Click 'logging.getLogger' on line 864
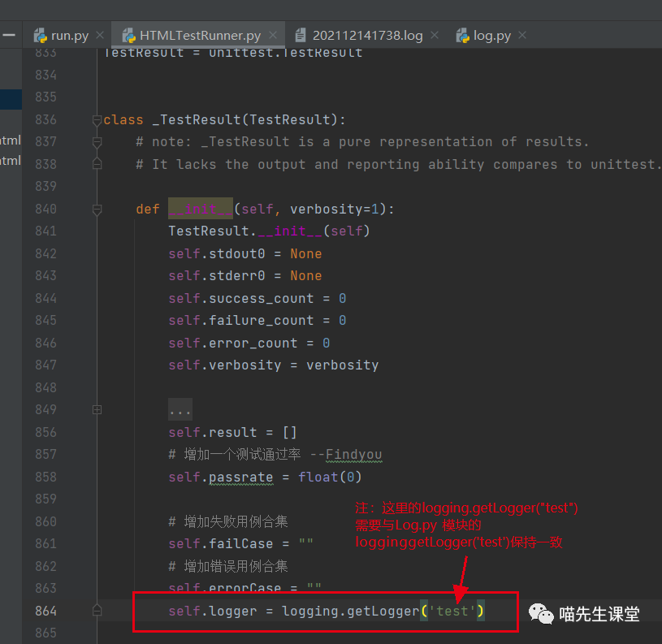Viewport: 662px width, 644px height. click(x=351, y=611)
